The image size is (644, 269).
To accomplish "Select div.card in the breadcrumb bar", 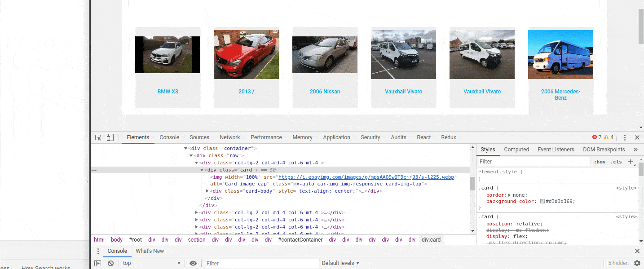I will pyautogui.click(x=431, y=239).
